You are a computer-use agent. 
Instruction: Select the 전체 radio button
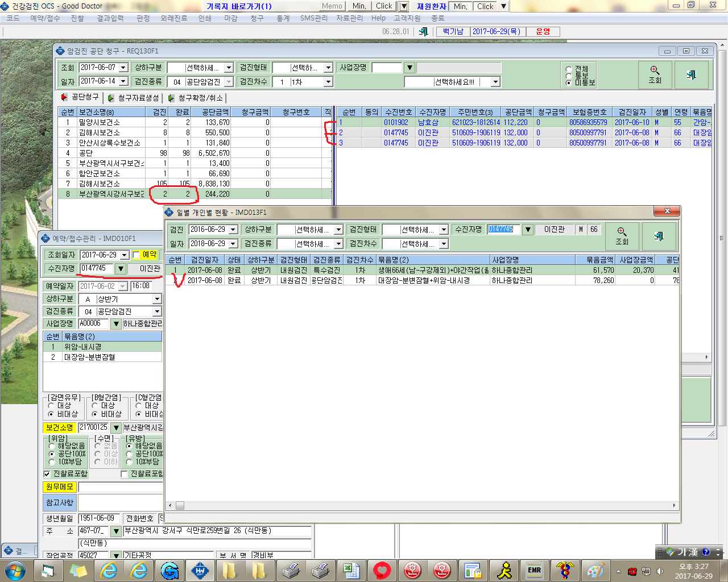569,69
